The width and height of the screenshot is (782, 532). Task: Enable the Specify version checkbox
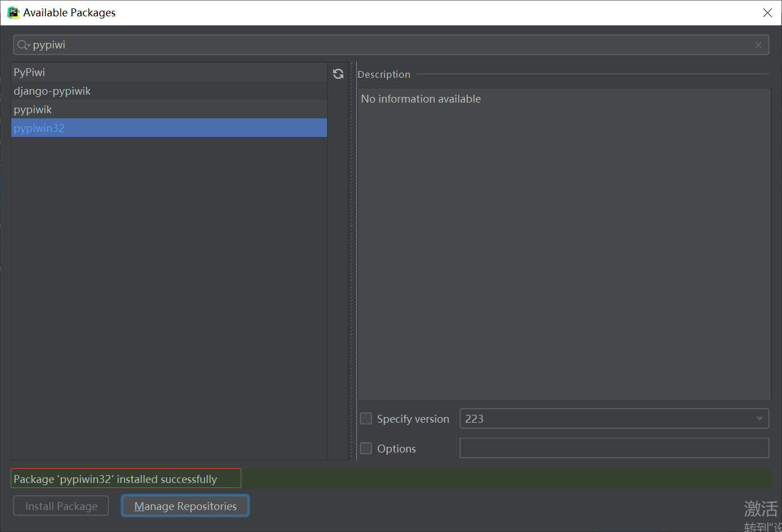coord(366,419)
